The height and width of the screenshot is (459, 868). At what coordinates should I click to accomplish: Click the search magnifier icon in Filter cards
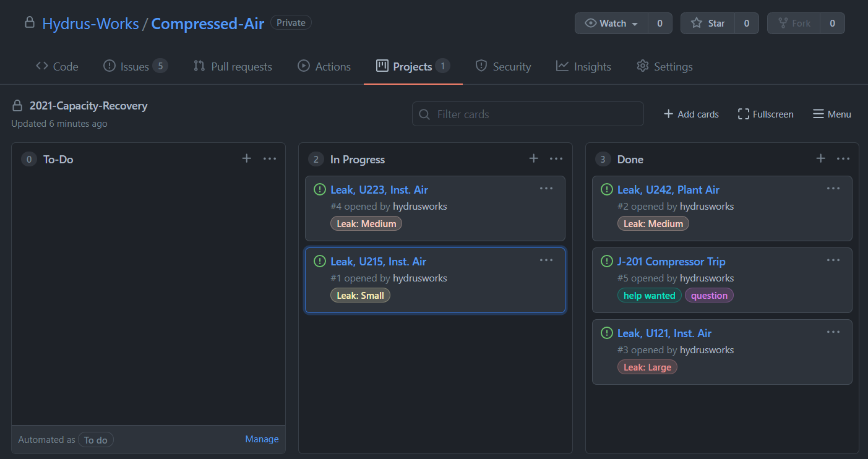(424, 114)
